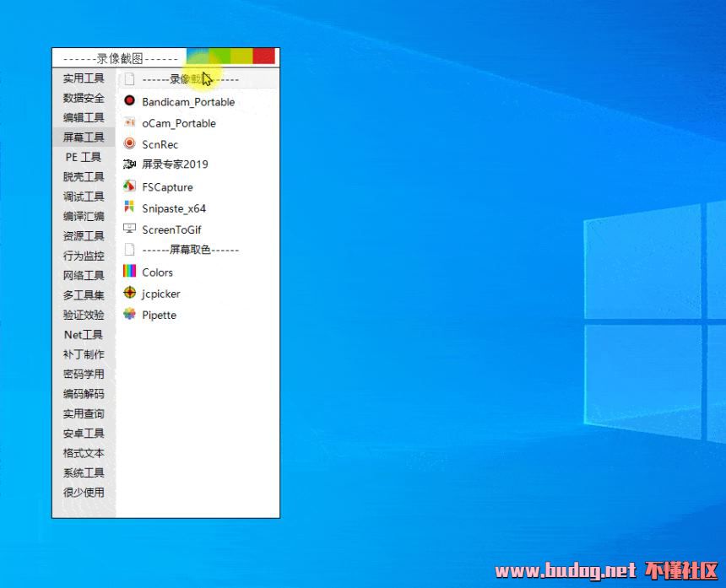Open 屏录专家2019 camera icon
The height and width of the screenshot is (588, 726).
tap(129, 165)
